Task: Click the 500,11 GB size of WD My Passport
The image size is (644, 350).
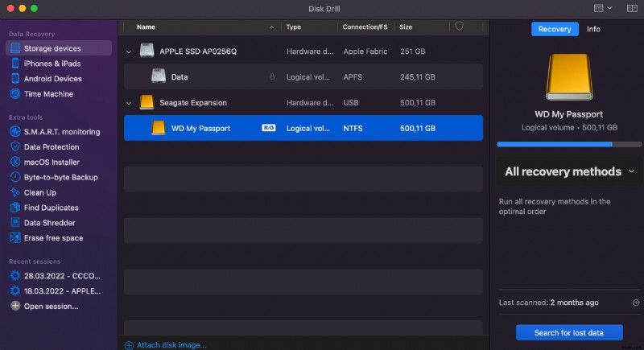Action: click(417, 129)
